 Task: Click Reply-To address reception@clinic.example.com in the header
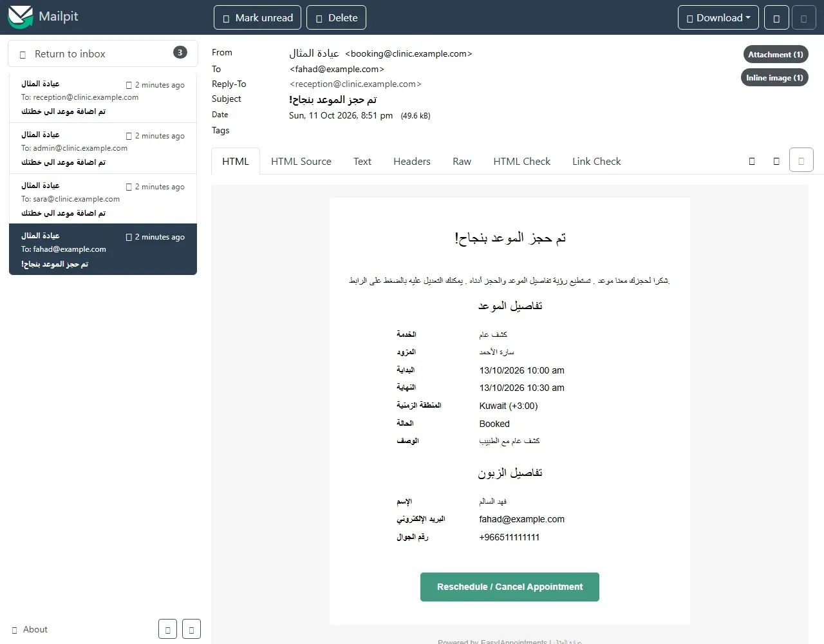point(355,84)
